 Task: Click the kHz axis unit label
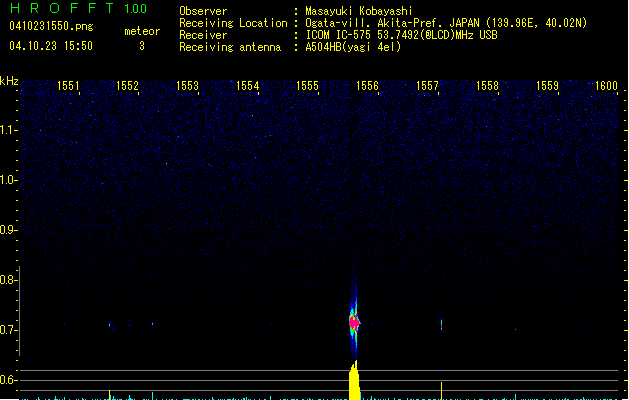(x=9, y=81)
